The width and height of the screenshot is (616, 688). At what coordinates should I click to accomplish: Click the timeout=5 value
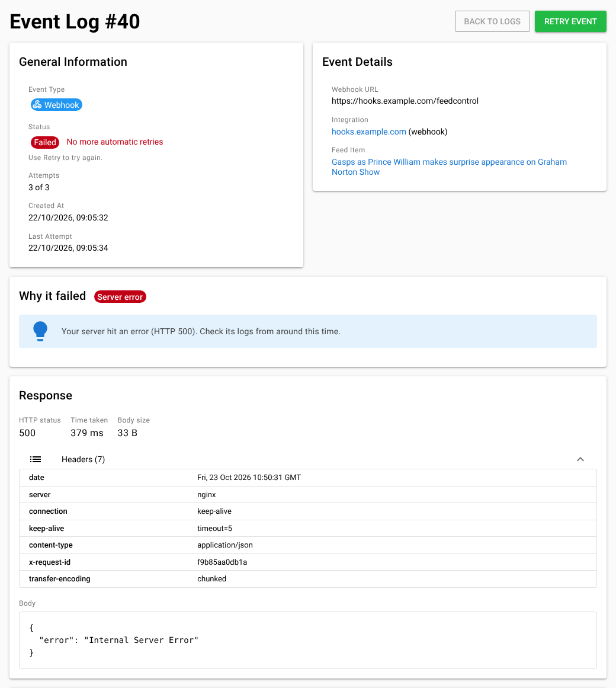pos(215,528)
